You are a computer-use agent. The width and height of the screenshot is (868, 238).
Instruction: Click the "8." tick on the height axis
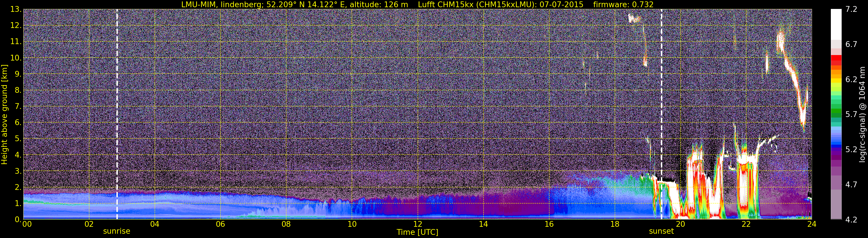[18, 90]
